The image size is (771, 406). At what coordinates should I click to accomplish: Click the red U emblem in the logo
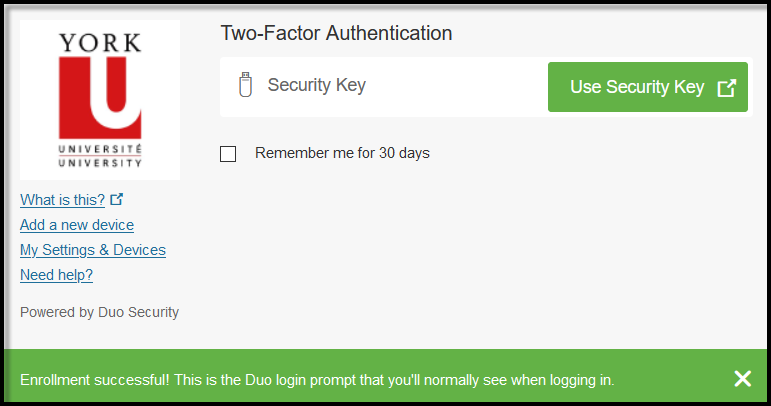(100, 98)
